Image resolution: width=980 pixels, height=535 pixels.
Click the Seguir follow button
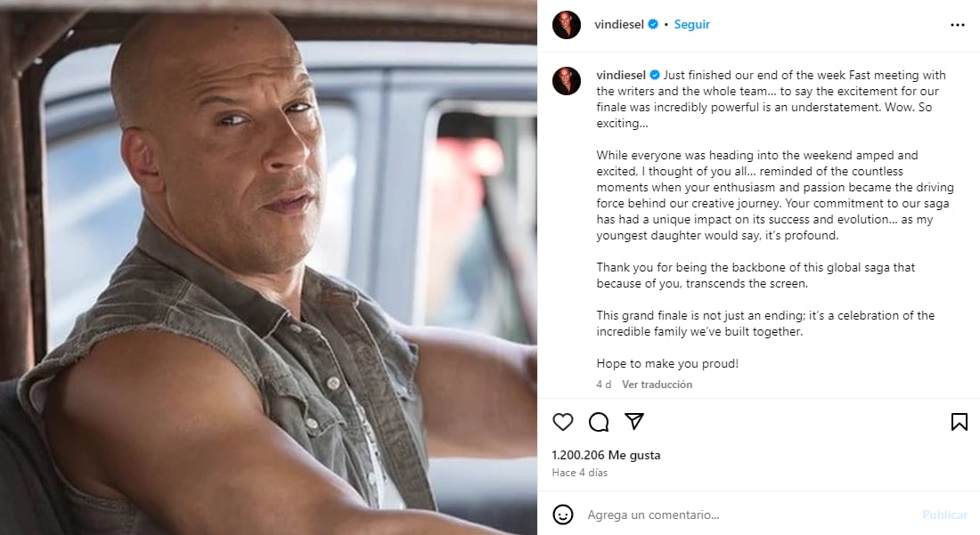click(692, 25)
